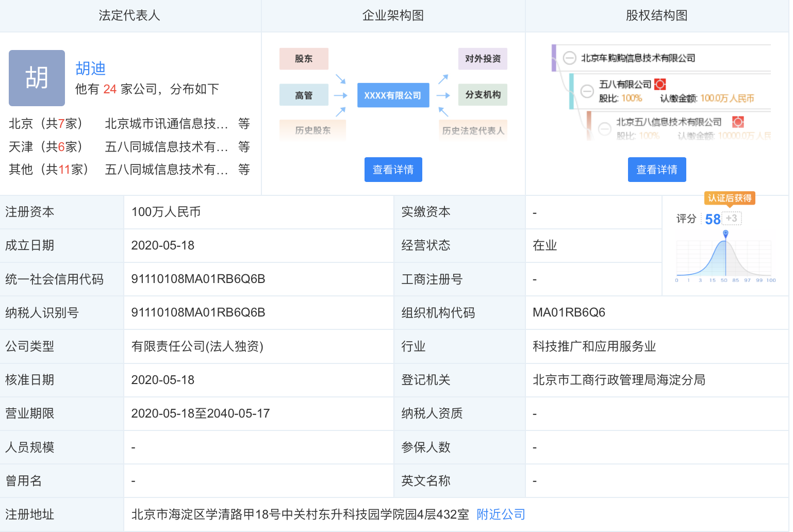Switch to the 股权结构图 section header
Image resolution: width=793 pixels, height=532 pixels.
tap(657, 15)
